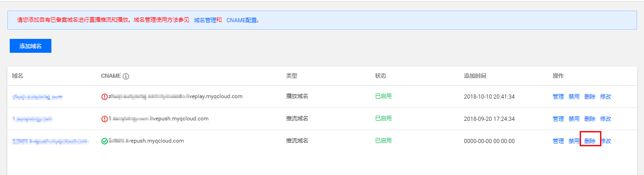The height and width of the screenshot is (175, 644).
Task: Click the CNAME column info icon
Action: point(126,76)
